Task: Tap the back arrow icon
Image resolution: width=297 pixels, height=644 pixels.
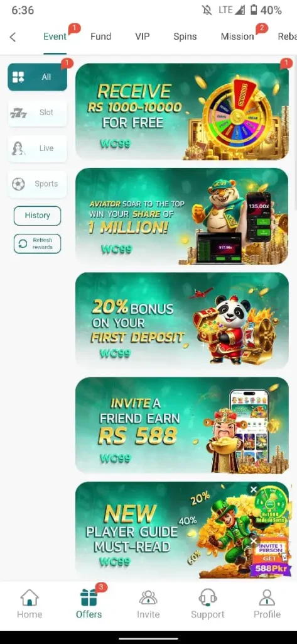Action: (x=13, y=37)
